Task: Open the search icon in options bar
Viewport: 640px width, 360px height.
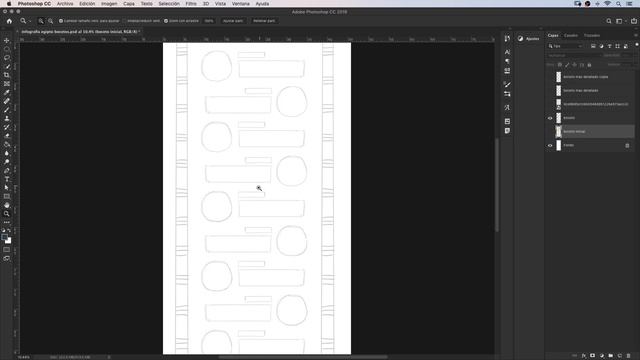Action: coord(609,21)
